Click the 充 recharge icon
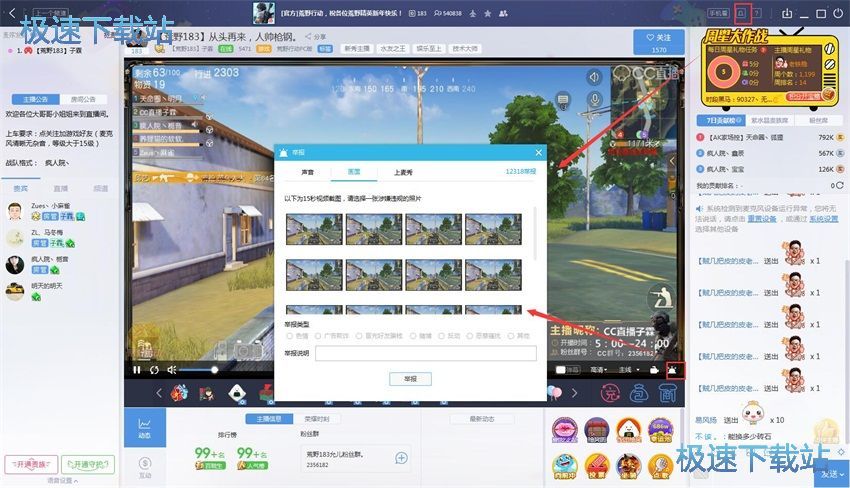Screen dimensions: 850x488 tap(610, 393)
